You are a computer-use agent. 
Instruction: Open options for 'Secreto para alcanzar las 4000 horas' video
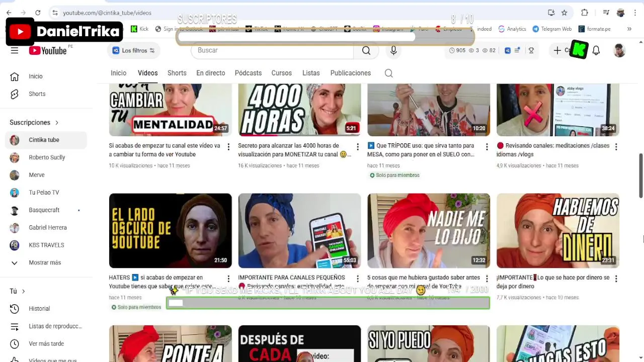coord(358,147)
